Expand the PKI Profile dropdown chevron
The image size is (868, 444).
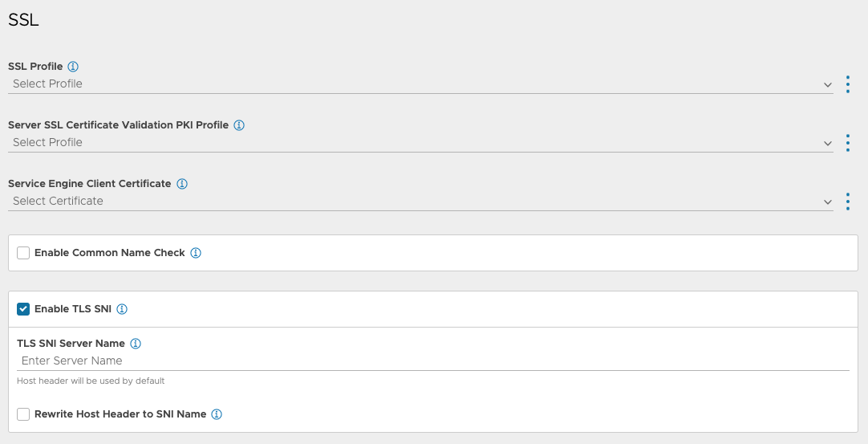828,143
